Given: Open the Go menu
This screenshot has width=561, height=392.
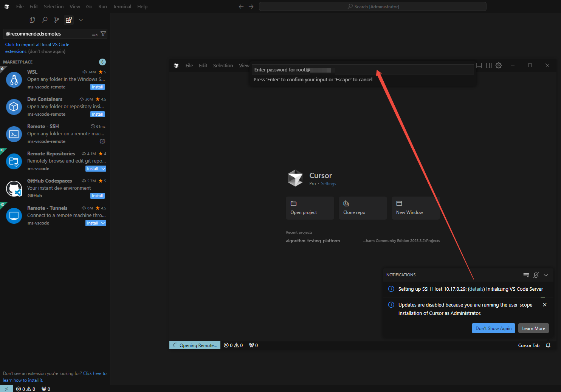Looking at the screenshot, I should pyautogui.click(x=89, y=6).
